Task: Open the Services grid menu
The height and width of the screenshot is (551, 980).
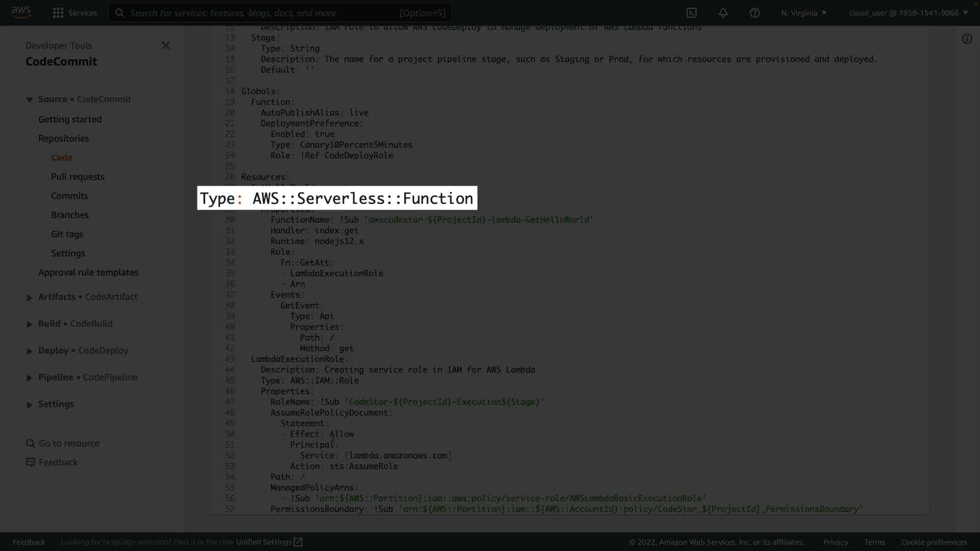Action: (58, 13)
